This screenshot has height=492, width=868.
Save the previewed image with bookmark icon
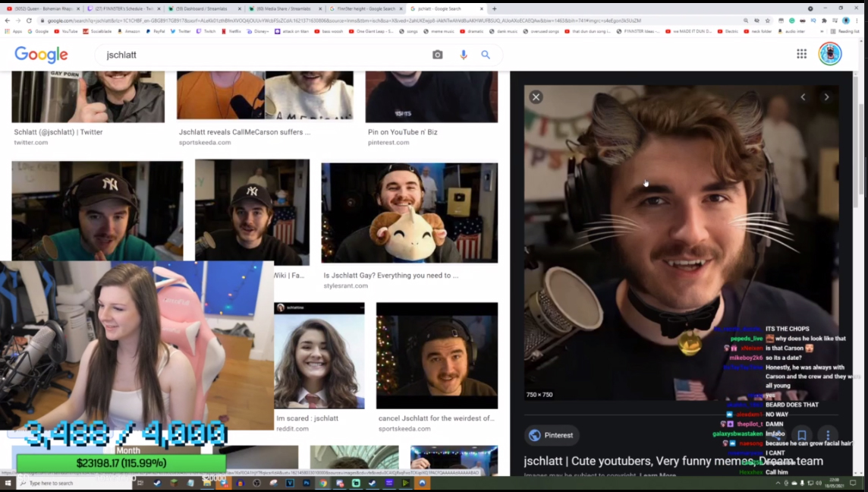click(x=801, y=435)
